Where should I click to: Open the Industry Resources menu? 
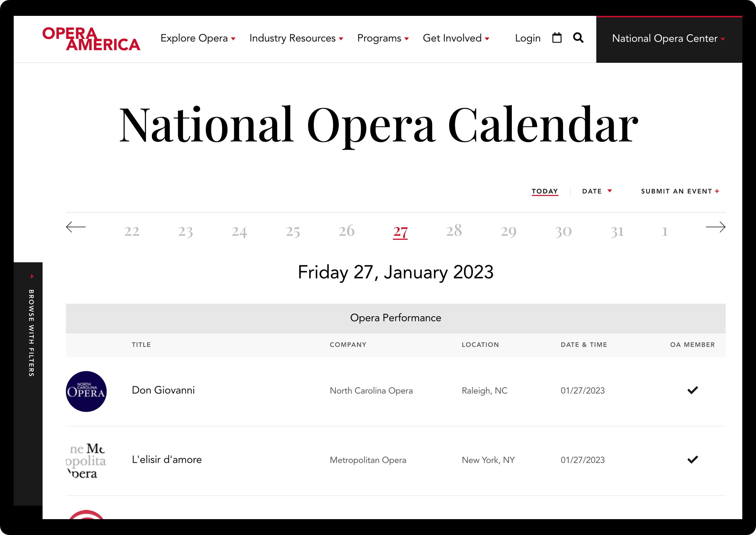click(296, 38)
